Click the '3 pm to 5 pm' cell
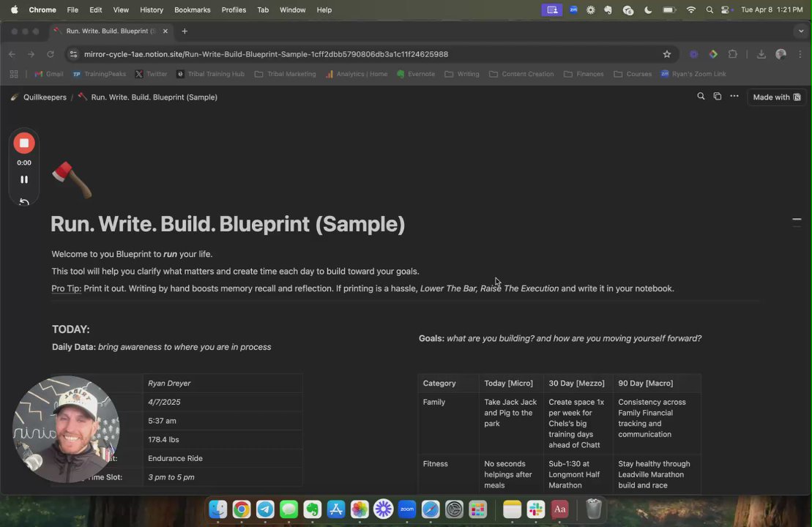This screenshot has height=527, width=812. (223, 476)
